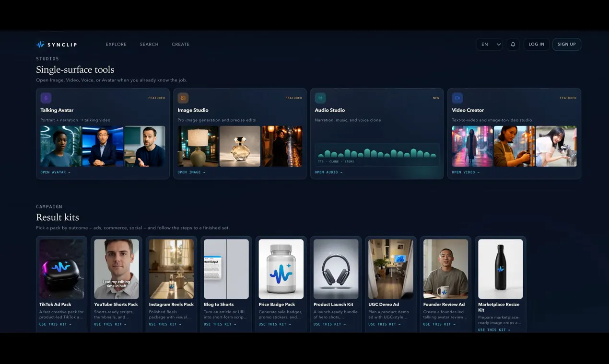
Task: Click the Video Creator title
Action: 468,110
